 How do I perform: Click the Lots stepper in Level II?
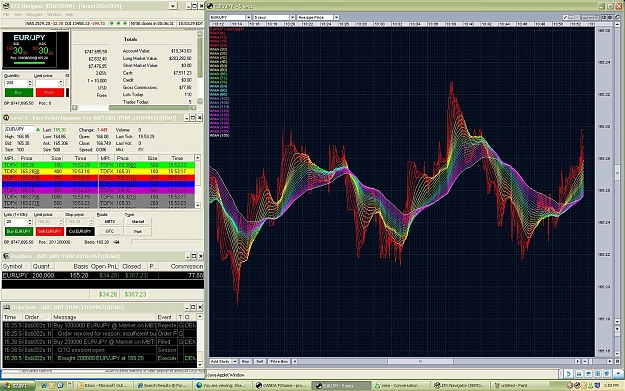click(x=29, y=222)
